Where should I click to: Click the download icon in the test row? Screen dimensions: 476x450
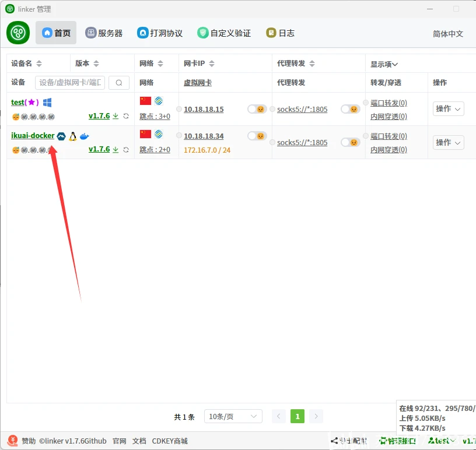click(116, 116)
